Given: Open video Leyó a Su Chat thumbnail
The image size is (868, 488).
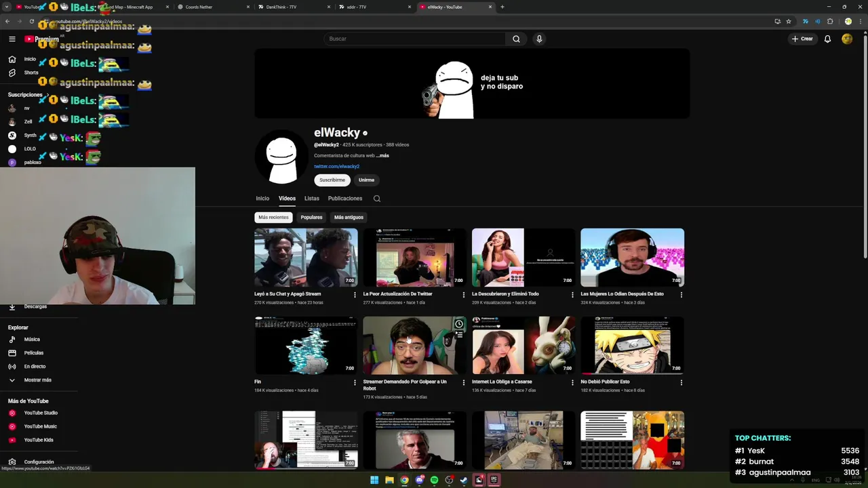Looking at the screenshot, I should [x=306, y=257].
